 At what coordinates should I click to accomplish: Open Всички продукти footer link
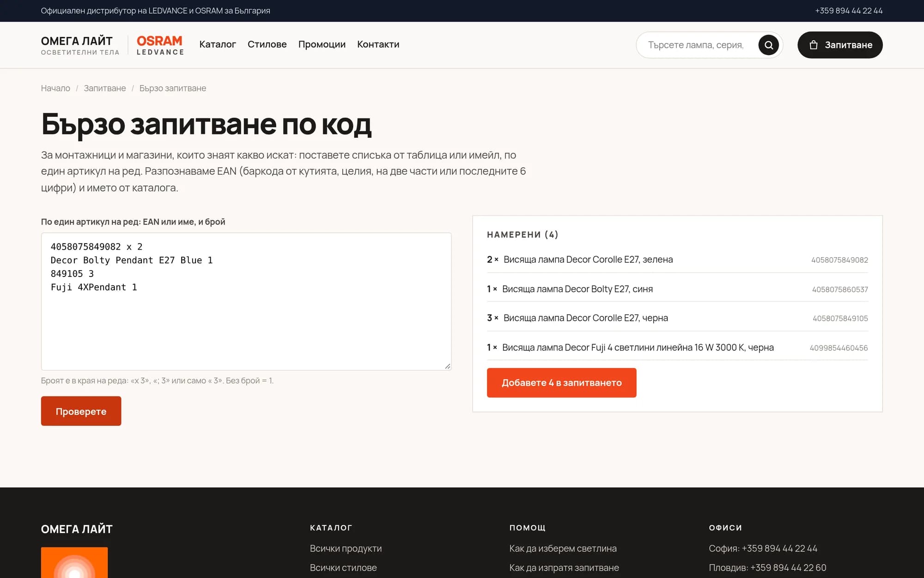click(346, 548)
